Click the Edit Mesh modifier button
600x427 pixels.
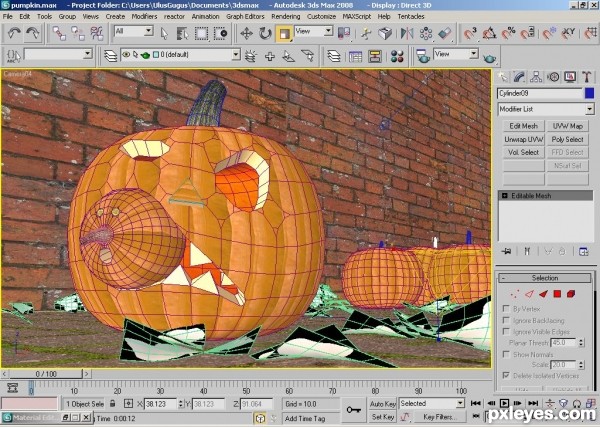[x=523, y=126]
